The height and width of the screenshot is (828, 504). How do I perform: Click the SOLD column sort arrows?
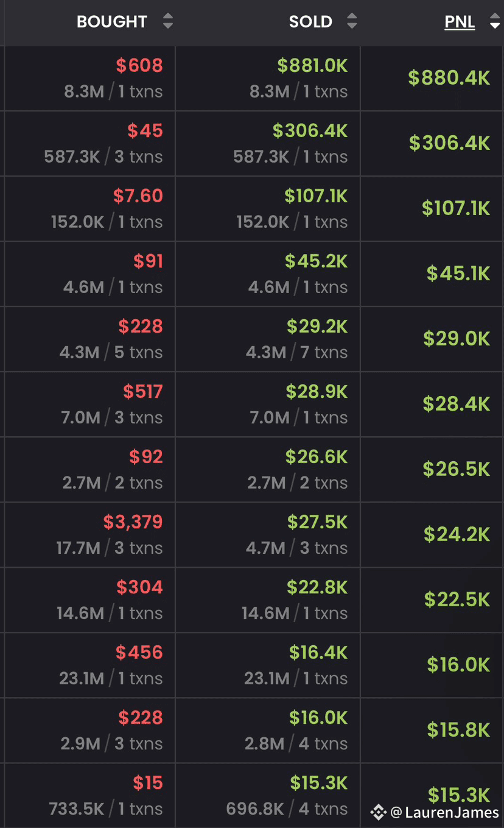point(352,22)
